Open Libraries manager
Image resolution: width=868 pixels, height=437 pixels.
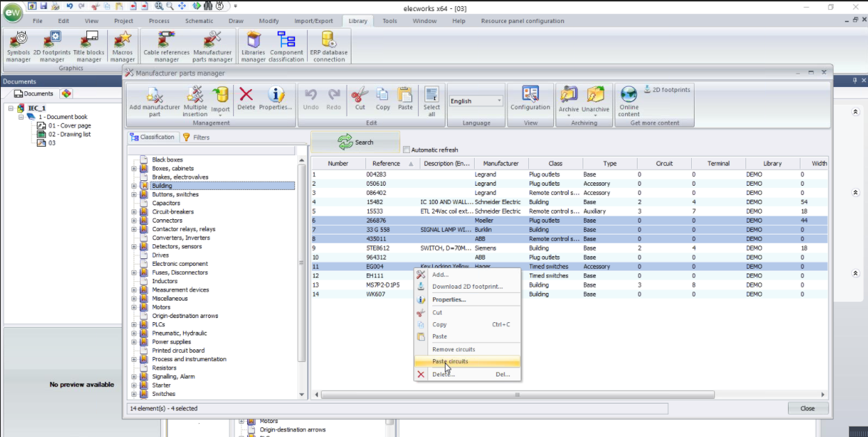pyautogui.click(x=253, y=46)
